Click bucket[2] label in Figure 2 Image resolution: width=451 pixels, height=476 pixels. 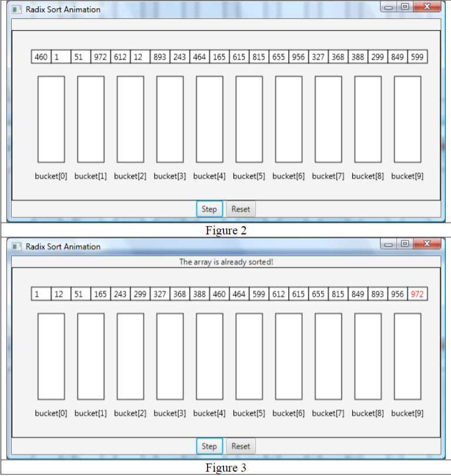click(130, 176)
